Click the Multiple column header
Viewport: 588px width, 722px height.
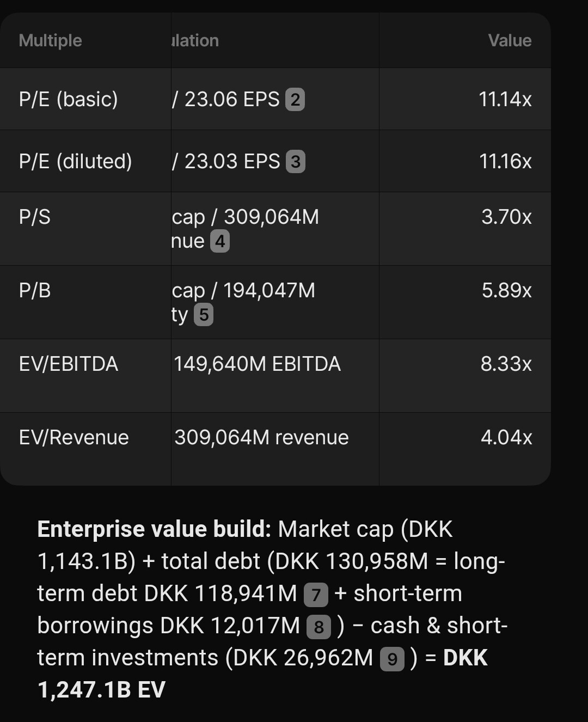click(50, 41)
